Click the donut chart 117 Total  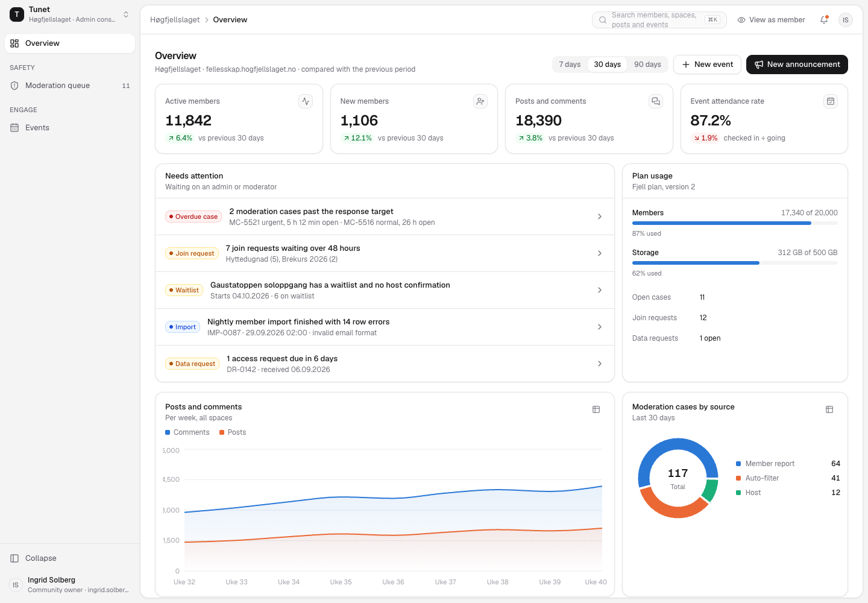coord(678,478)
